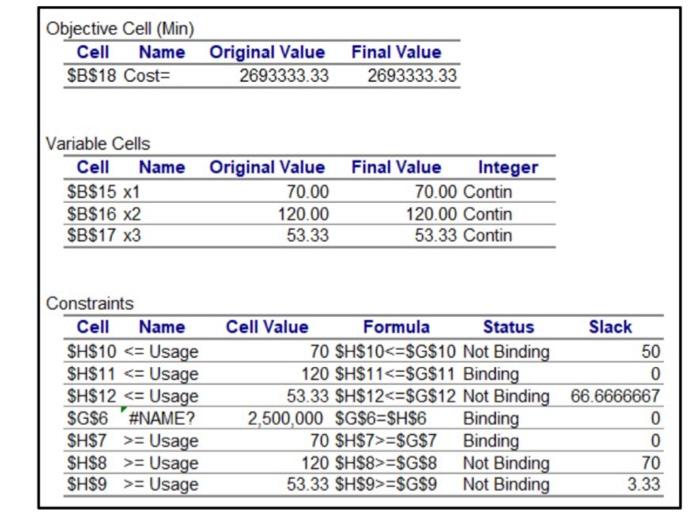700x512 pixels.
Task: Select the $B$16 variable cell reference
Action: click(92, 214)
